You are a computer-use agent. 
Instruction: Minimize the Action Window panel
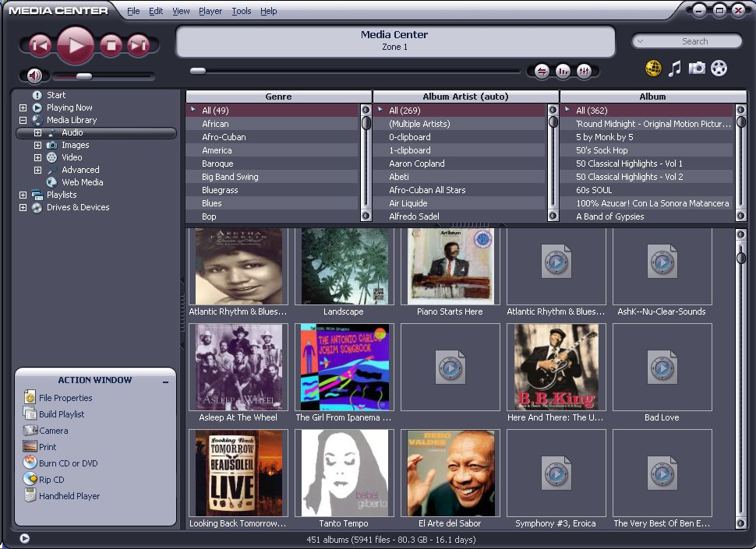165,382
